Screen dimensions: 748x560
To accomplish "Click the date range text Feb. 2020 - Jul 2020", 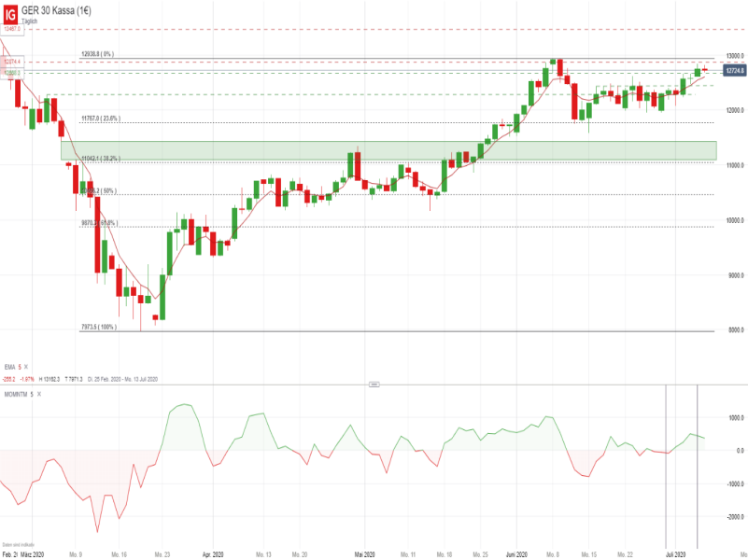I will tap(122, 379).
